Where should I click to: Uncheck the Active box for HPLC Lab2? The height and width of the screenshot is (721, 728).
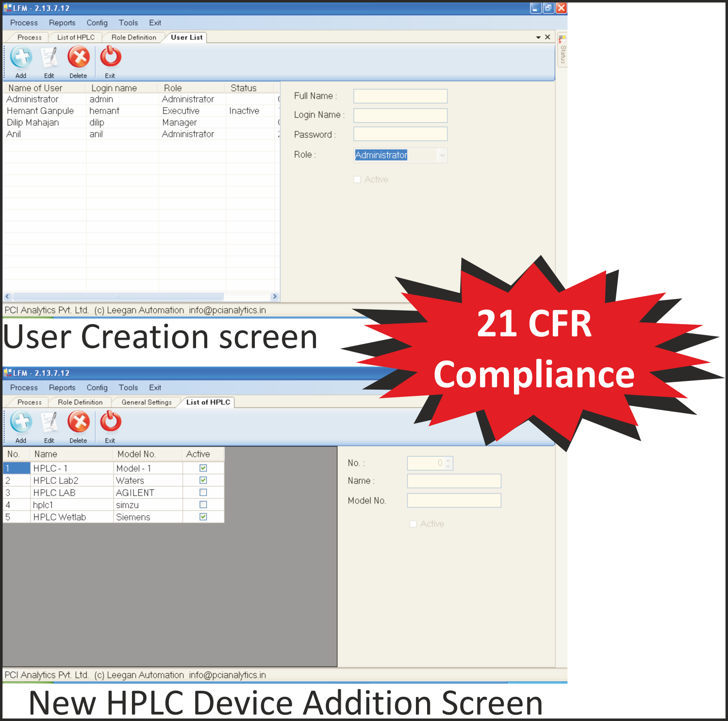[203, 480]
